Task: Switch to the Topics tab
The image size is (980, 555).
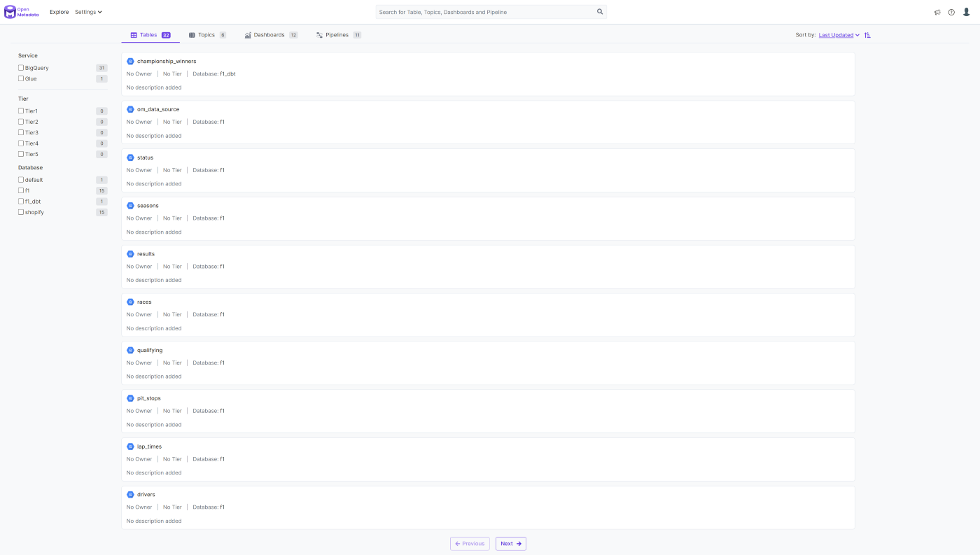Action: point(207,35)
